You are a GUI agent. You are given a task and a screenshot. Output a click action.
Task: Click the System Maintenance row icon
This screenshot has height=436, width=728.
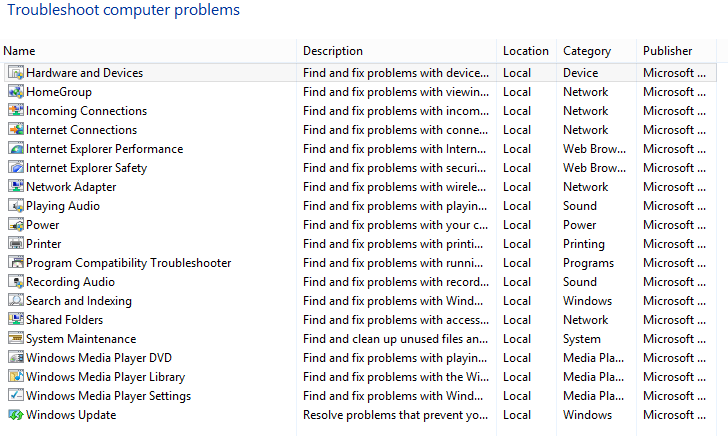click(16, 339)
